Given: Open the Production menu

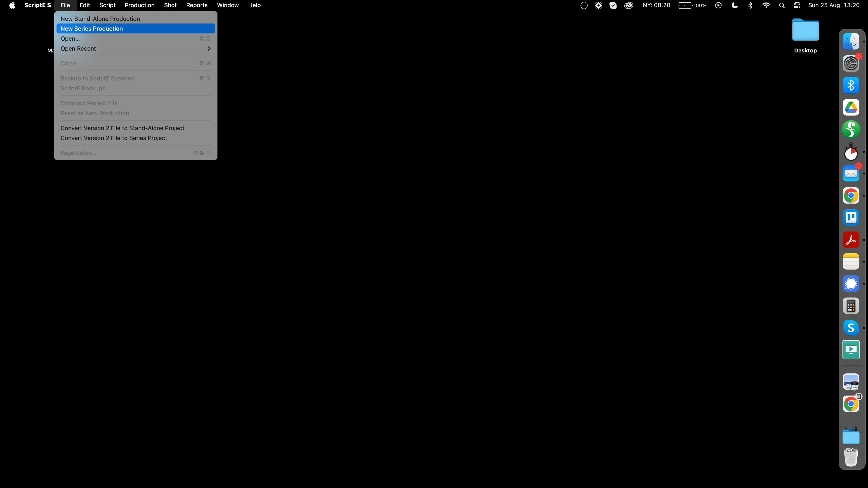Looking at the screenshot, I should [139, 5].
